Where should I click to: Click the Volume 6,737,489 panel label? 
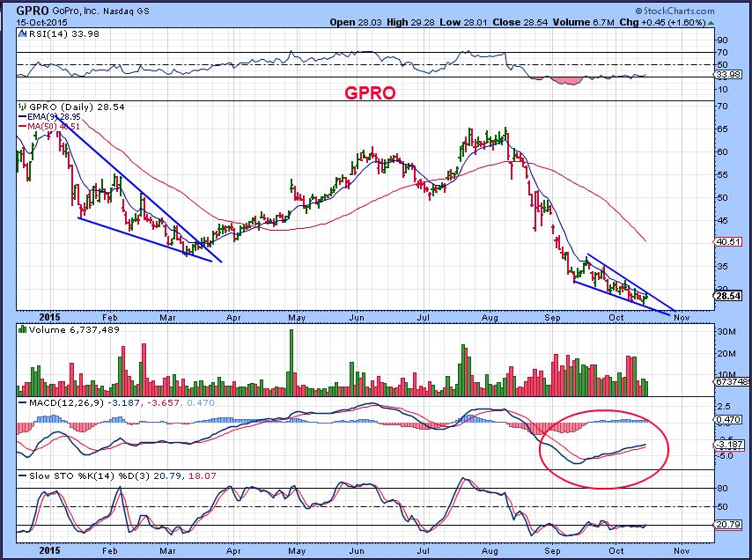tap(74, 329)
